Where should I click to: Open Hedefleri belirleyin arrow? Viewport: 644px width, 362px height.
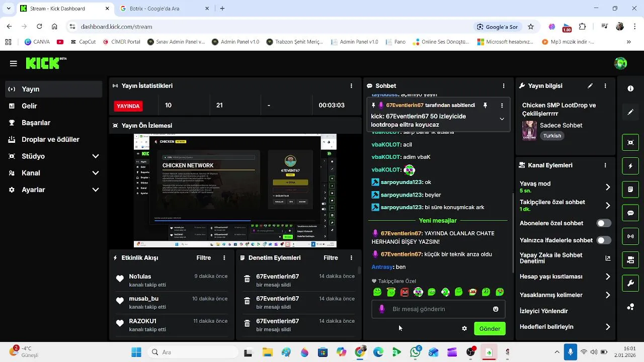pyautogui.click(x=608, y=327)
